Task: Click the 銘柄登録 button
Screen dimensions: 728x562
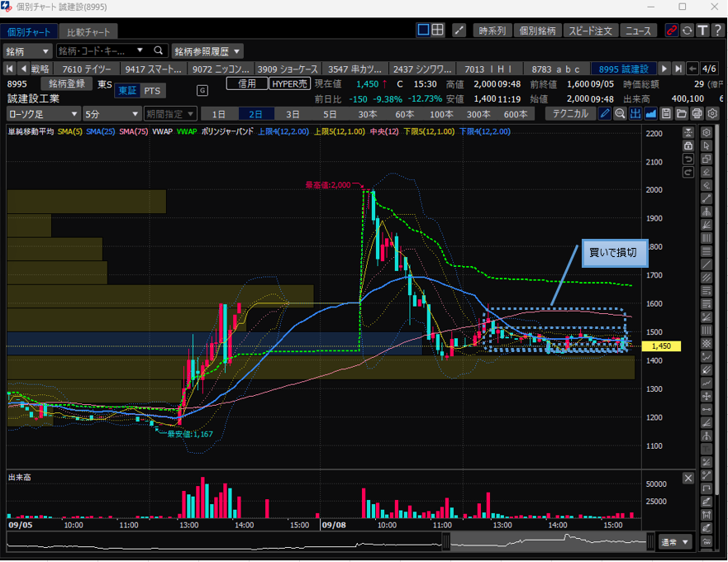Action: click(67, 83)
